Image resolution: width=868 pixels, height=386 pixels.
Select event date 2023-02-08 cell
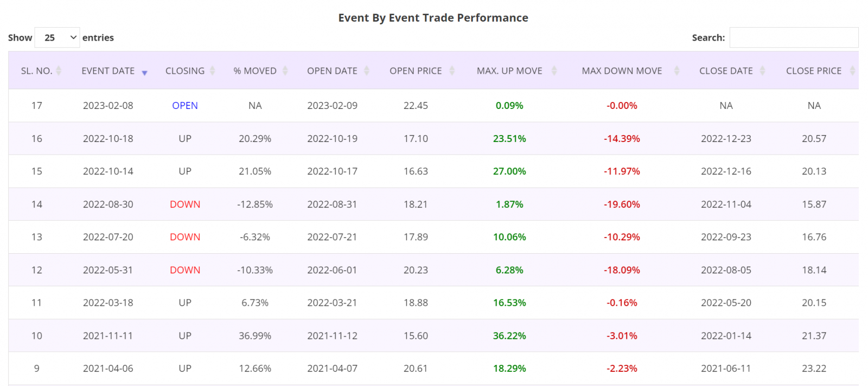[x=108, y=106]
